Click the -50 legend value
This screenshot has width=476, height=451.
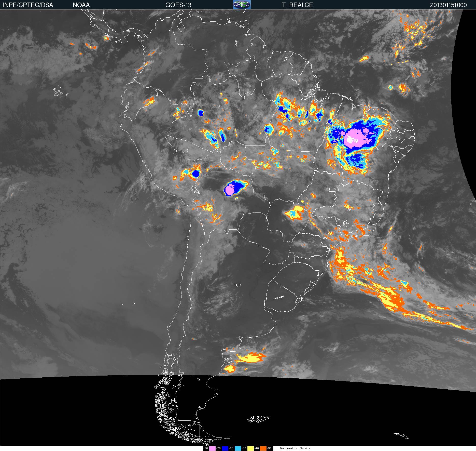point(244,448)
